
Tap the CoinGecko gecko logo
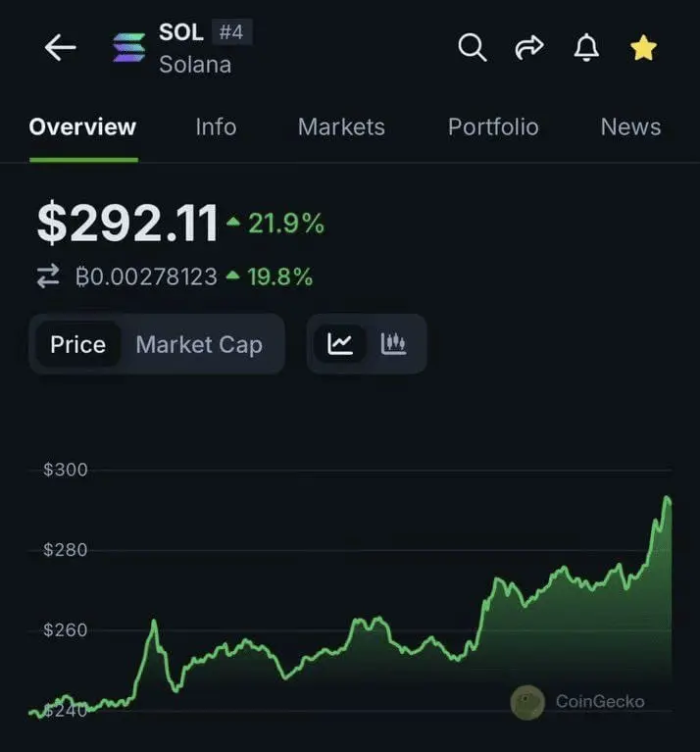527,701
